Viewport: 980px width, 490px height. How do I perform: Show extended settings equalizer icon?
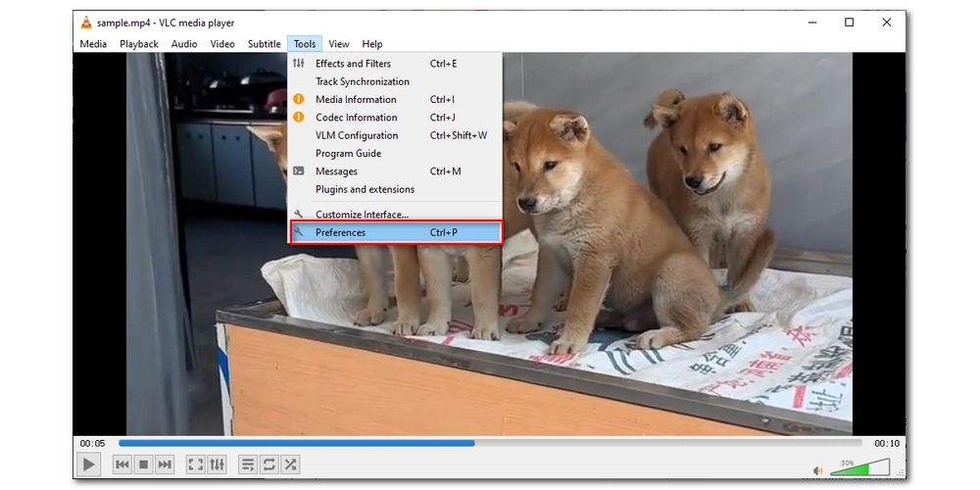pos(217,465)
